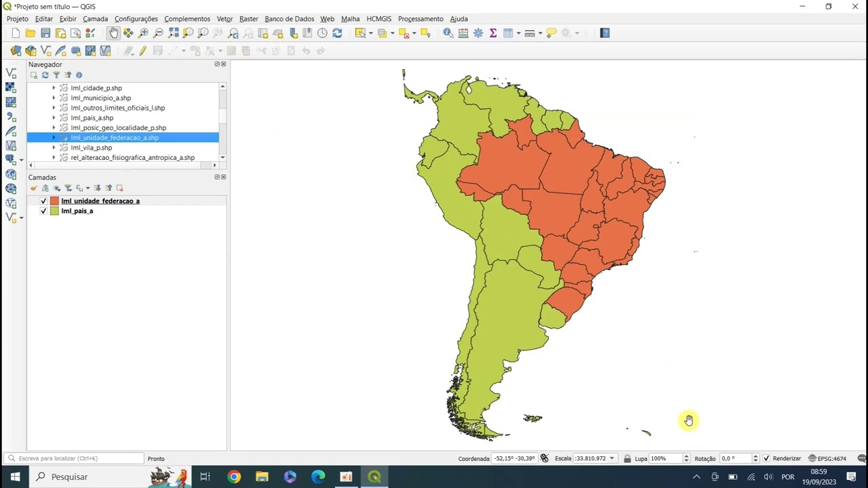
Task: Open a project using the yellow folder icon
Action: [x=31, y=33]
